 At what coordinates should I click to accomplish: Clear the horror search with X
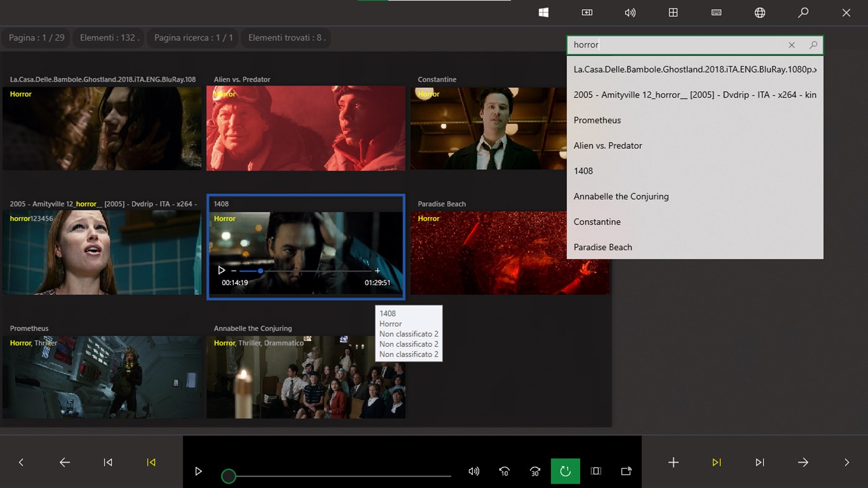point(791,45)
